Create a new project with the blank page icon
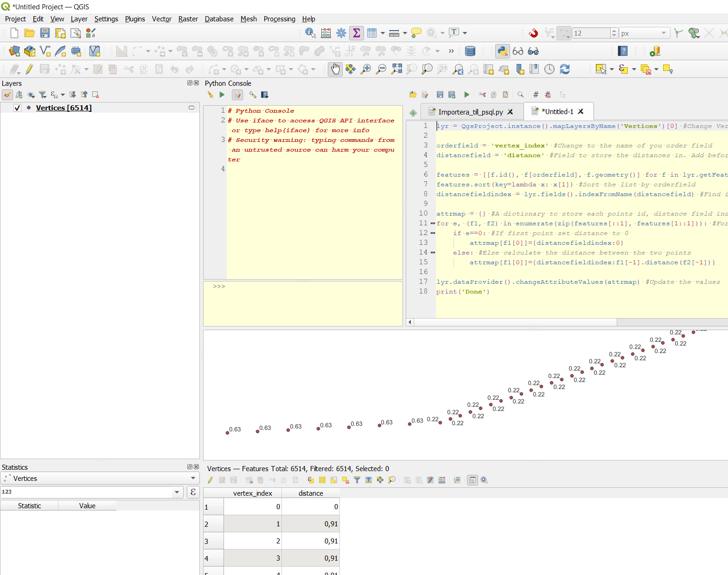 [14, 33]
